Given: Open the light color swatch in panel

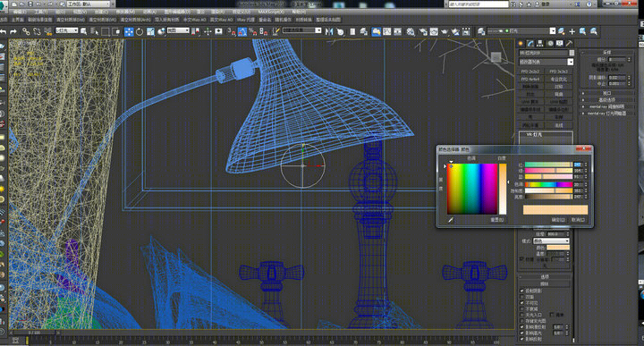Looking at the screenshot, I should (558, 248).
